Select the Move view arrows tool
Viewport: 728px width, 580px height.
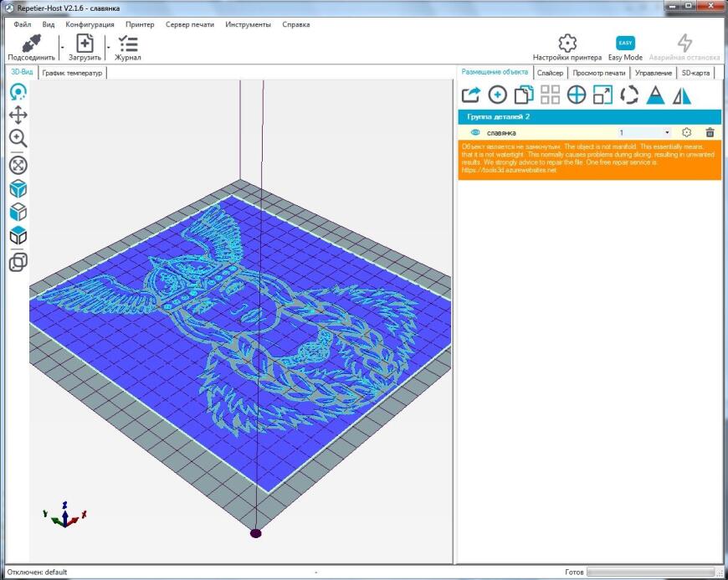18,115
